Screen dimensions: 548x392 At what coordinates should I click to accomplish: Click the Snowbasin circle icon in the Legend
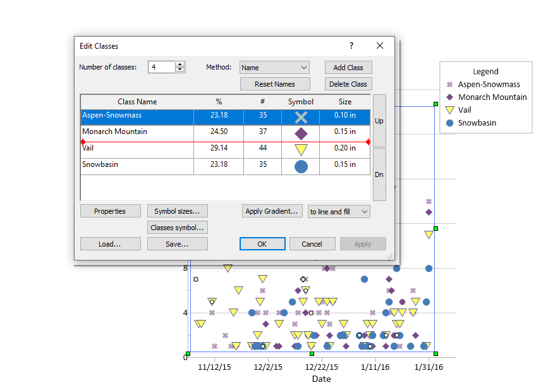click(x=450, y=123)
